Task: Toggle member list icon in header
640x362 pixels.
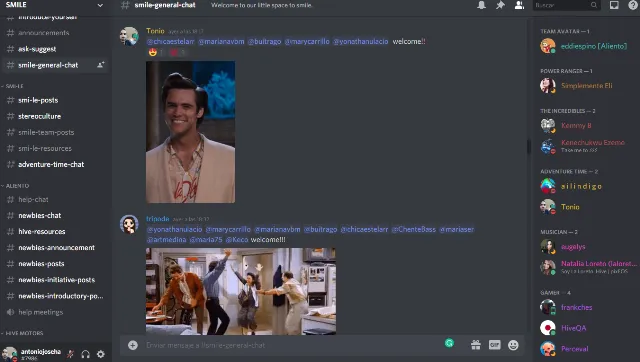Action: (x=519, y=5)
